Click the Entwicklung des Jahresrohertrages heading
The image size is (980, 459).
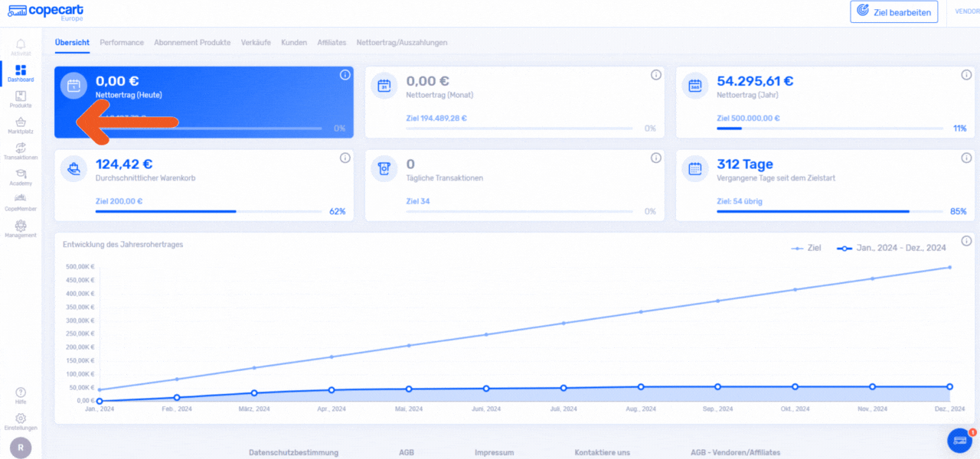click(123, 245)
